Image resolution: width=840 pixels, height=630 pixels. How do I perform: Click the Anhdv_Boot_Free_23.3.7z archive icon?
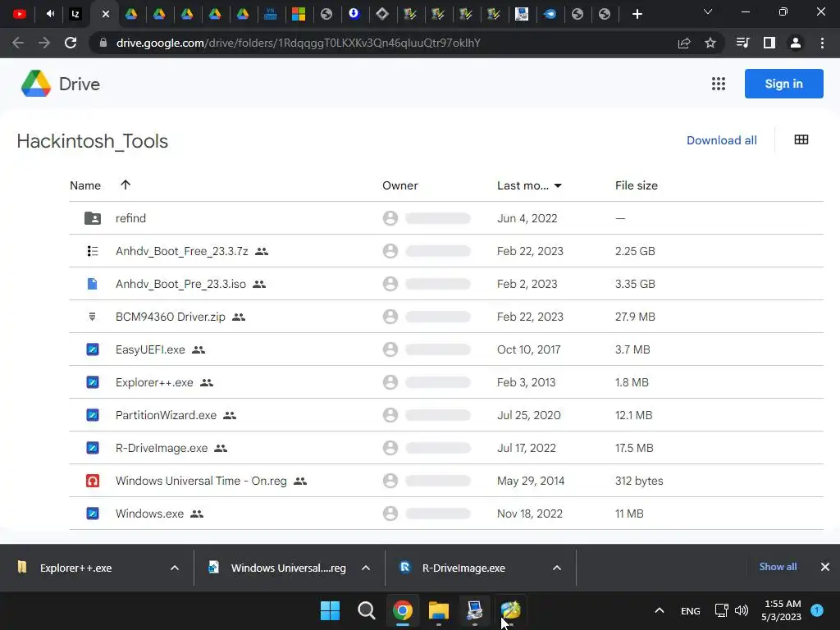tap(92, 251)
